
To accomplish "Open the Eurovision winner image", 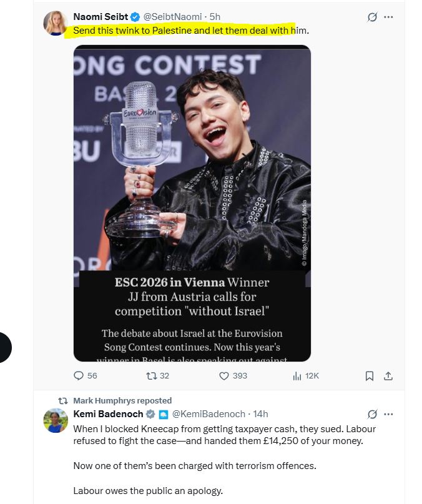I will (192, 203).
